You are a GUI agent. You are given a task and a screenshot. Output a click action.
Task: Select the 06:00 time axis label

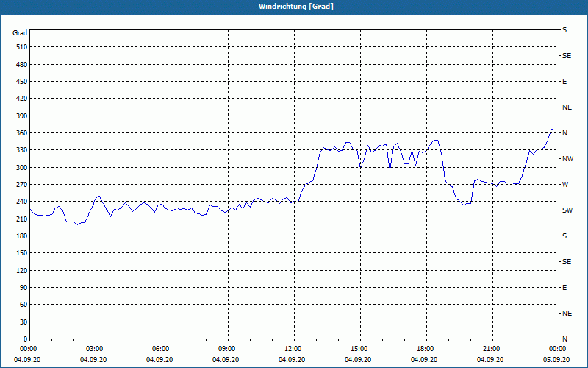tap(162, 349)
